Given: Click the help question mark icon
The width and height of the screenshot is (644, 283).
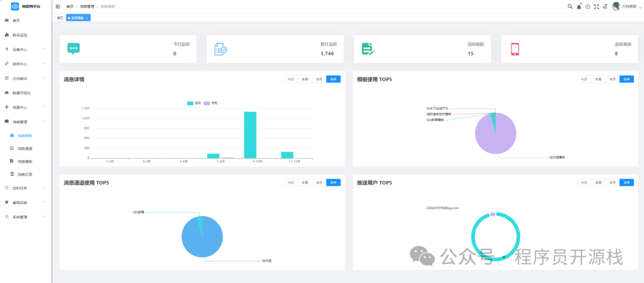Looking at the screenshot, I should click(x=588, y=7).
